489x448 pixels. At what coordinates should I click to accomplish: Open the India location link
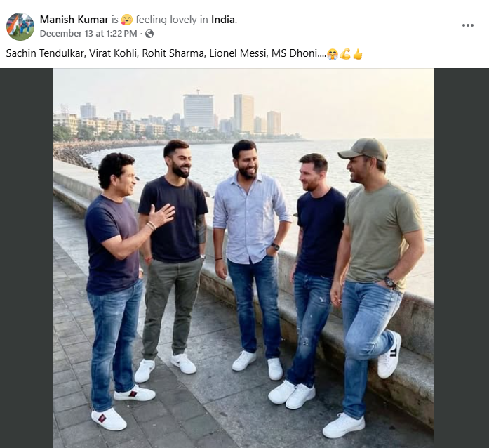point(223,20)
